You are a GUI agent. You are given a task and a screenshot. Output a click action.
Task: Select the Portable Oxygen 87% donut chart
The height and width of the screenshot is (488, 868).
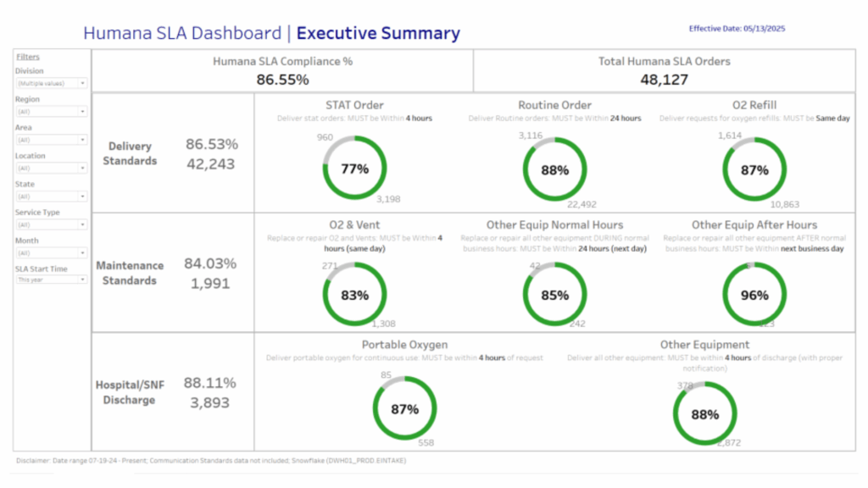(x=404, y=409)
